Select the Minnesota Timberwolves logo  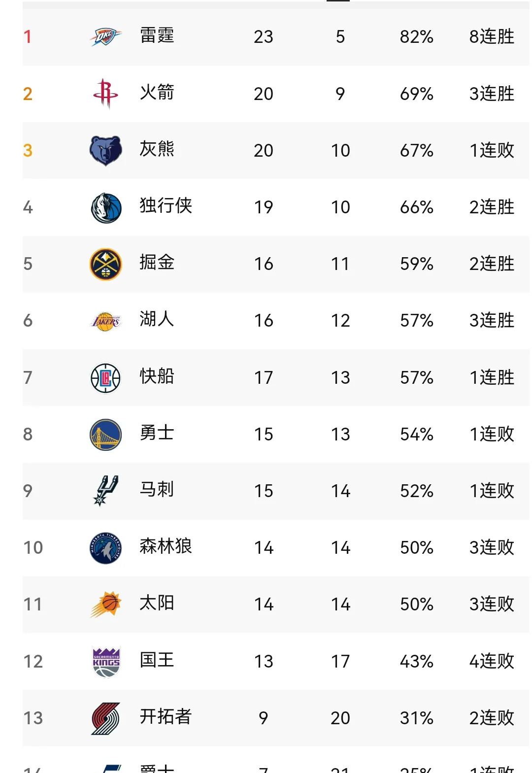[x=105, y=548]
